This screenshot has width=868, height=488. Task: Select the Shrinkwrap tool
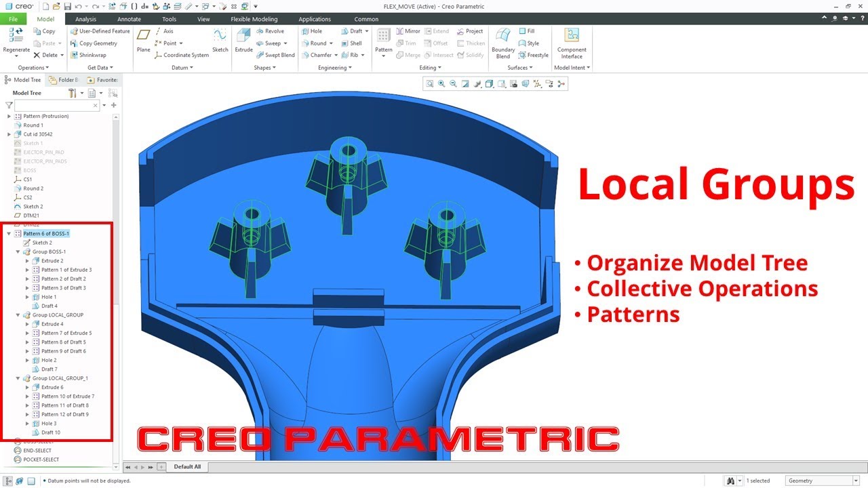[88, 56]
